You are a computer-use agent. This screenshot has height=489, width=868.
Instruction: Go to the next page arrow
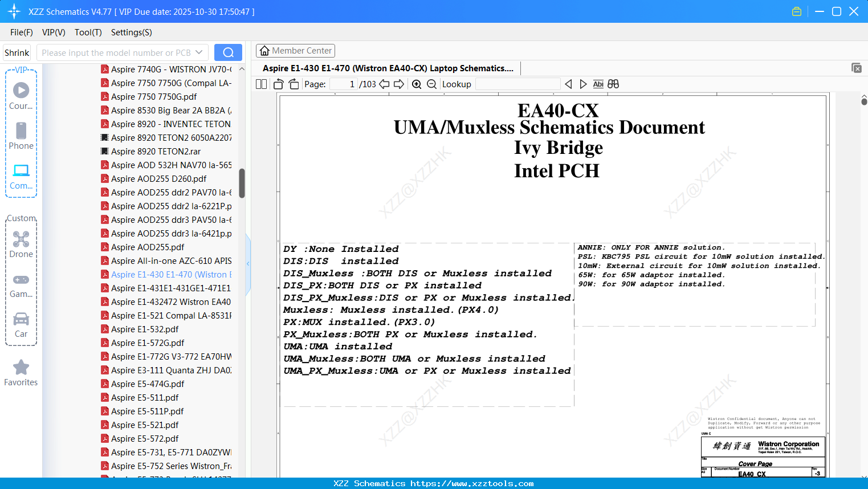point(399,84)
